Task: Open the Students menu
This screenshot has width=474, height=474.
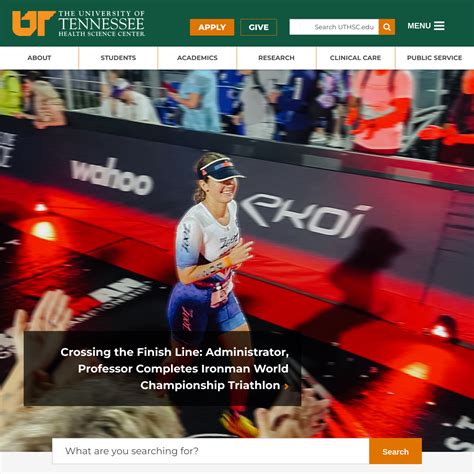Action: point(118,58)
